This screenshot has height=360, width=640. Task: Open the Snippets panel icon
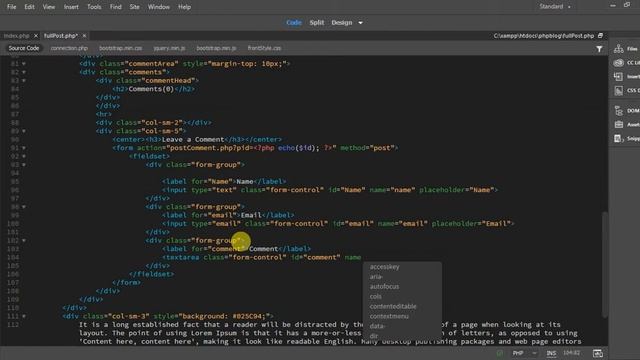click(619, 138)
